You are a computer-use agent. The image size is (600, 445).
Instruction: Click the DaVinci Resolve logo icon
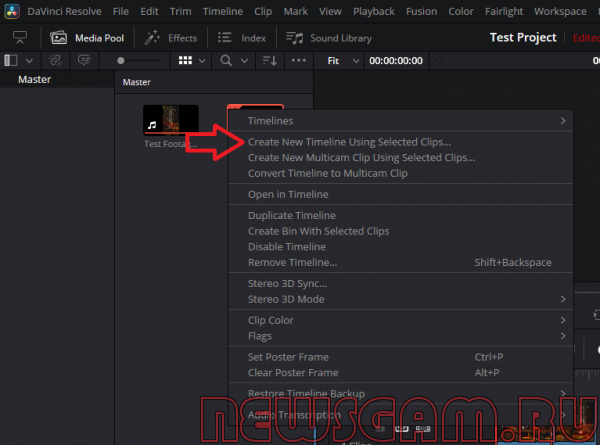pos(12,11)
